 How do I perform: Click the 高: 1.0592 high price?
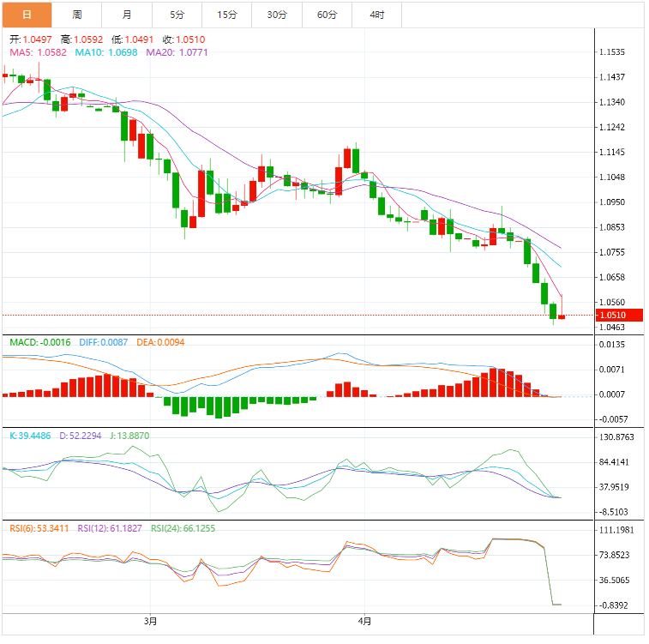[82, 39]
